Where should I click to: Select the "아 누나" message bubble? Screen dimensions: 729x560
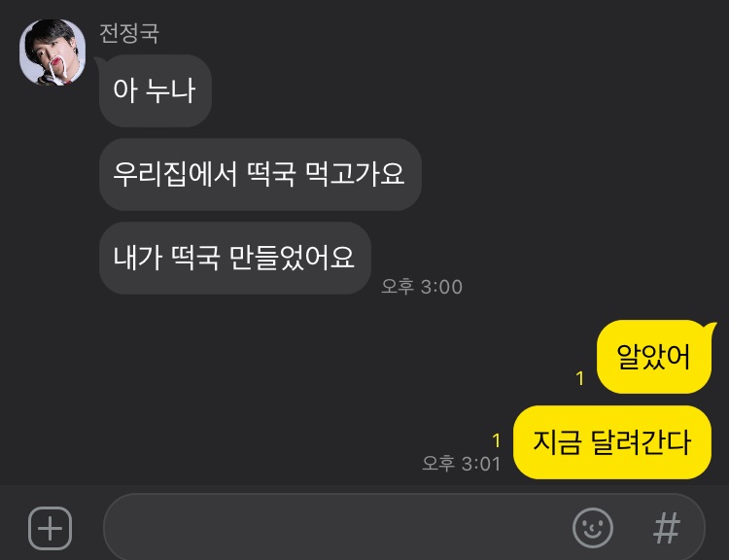(x=156, y=90)
